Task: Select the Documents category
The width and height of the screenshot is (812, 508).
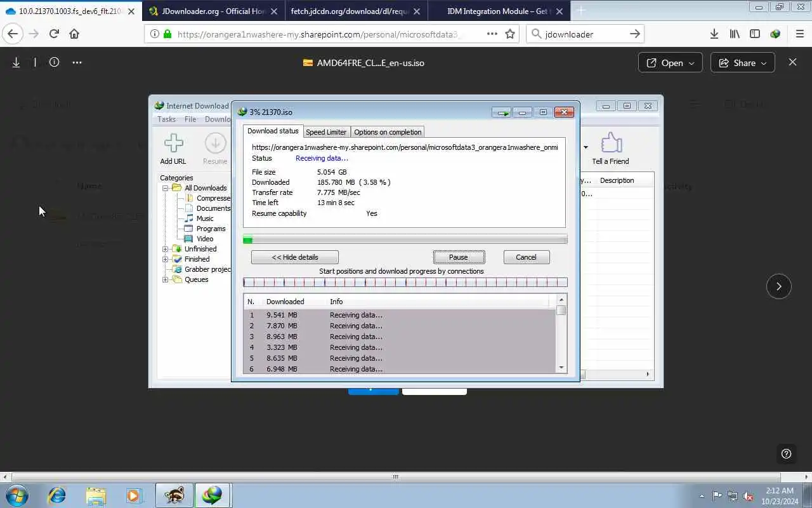Action: [213, 208]
